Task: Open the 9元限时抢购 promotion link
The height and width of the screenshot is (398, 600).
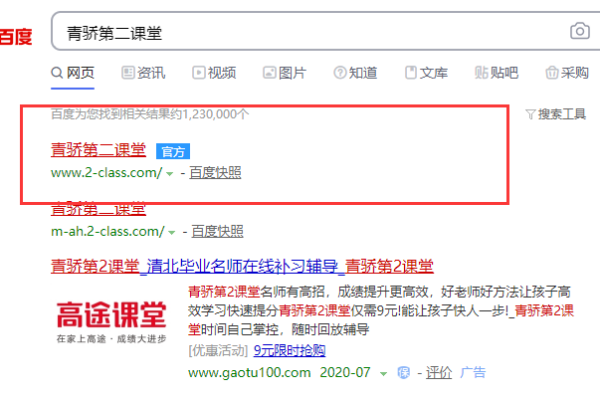Action: (289, 350)
